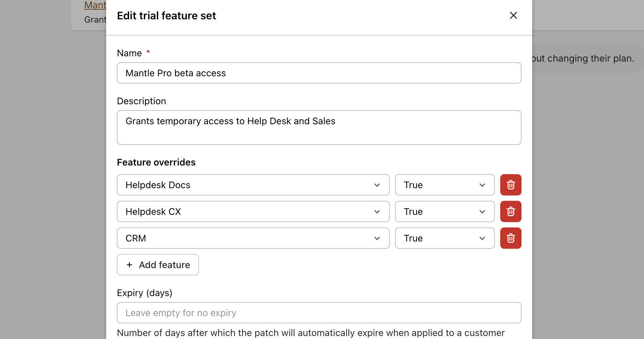This screenshot has height=339, width=644.
Task: Select the Mantle Pro beta access text
Action: (175, 73)
